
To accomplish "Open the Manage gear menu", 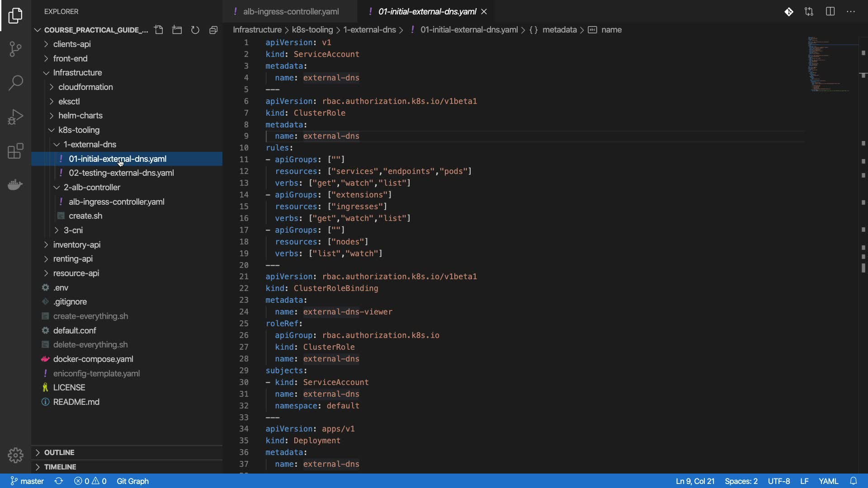I will pyautogui.click(x=15, y=455).
